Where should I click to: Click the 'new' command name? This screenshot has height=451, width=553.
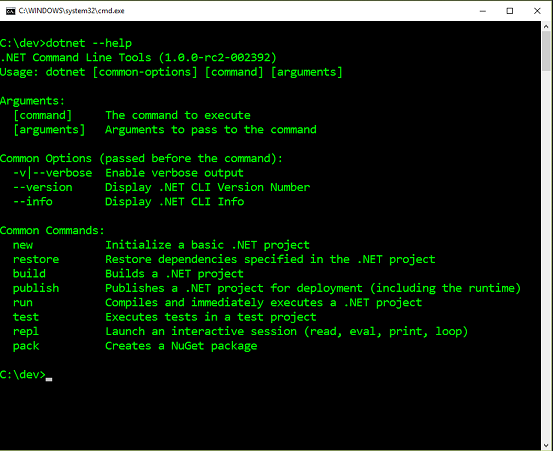click(23, 245)
